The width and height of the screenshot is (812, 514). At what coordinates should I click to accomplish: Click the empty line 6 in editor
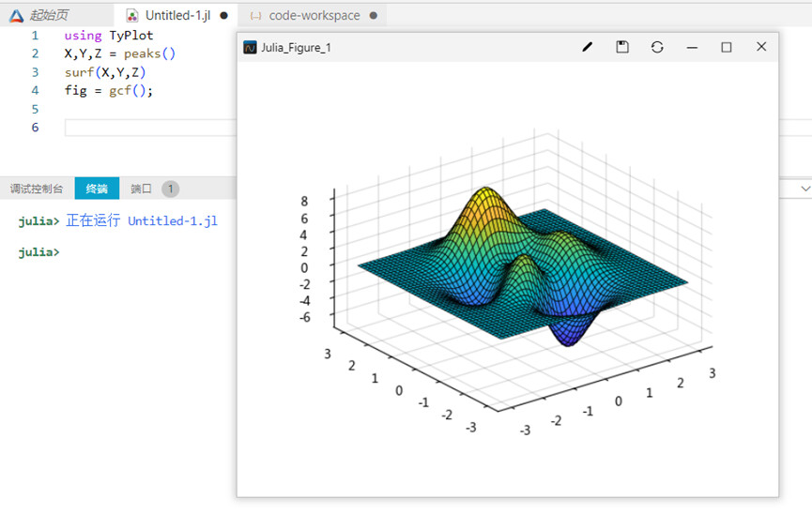coord(150,128)
